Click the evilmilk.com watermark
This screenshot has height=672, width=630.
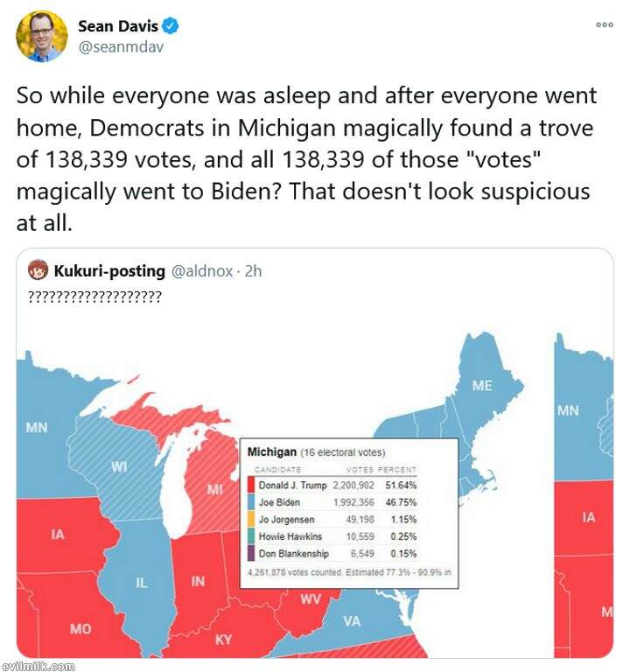point(38,666)
